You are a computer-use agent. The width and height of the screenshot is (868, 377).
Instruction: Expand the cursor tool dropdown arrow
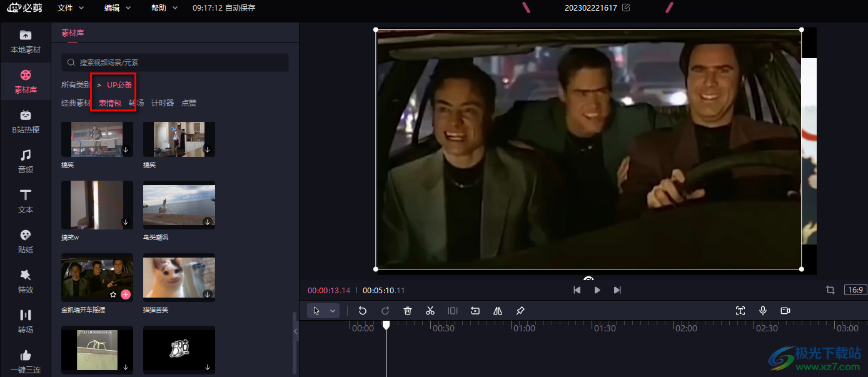coord(333,311)
